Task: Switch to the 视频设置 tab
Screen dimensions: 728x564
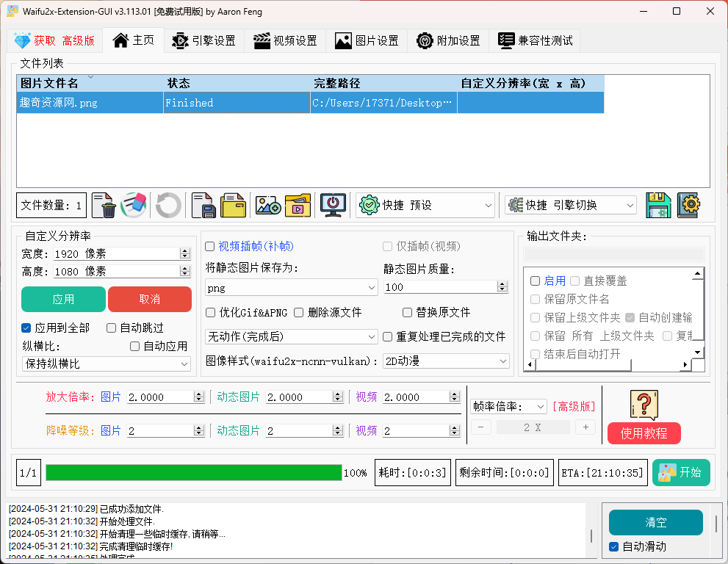Action: coord(285,40)
